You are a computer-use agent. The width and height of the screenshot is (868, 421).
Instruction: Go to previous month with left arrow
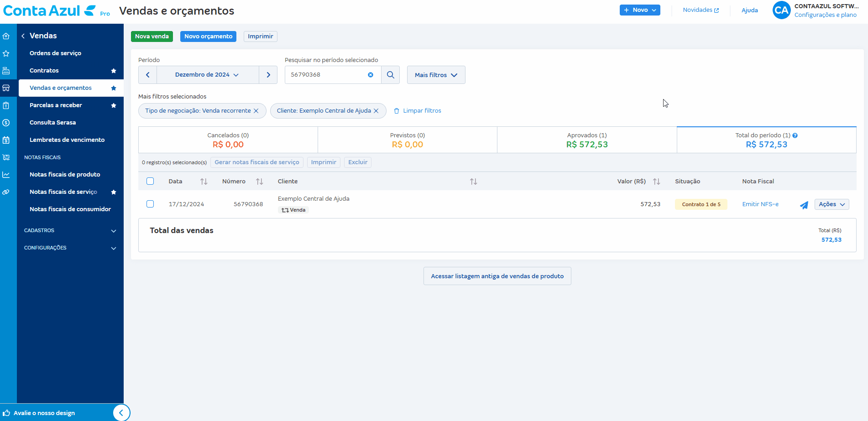[148, 75]
